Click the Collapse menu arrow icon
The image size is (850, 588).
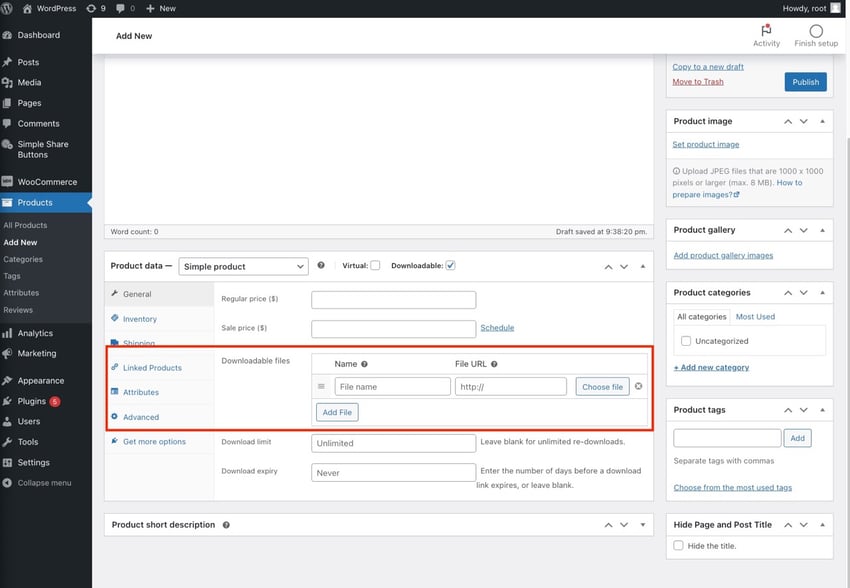pyautogui.click(x=7, y=483)
